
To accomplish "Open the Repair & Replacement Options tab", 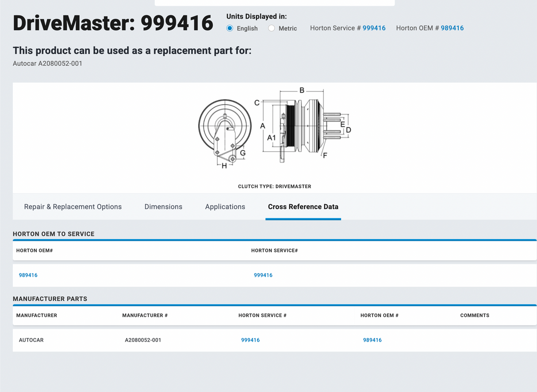I will [73, 207].
